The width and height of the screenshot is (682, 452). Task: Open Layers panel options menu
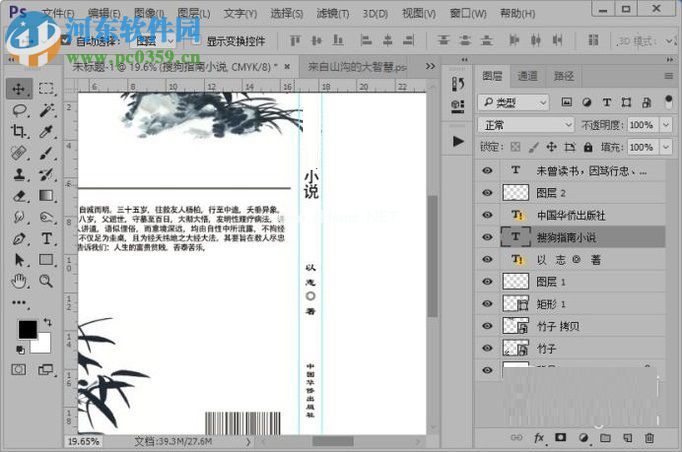pos(669,76)
